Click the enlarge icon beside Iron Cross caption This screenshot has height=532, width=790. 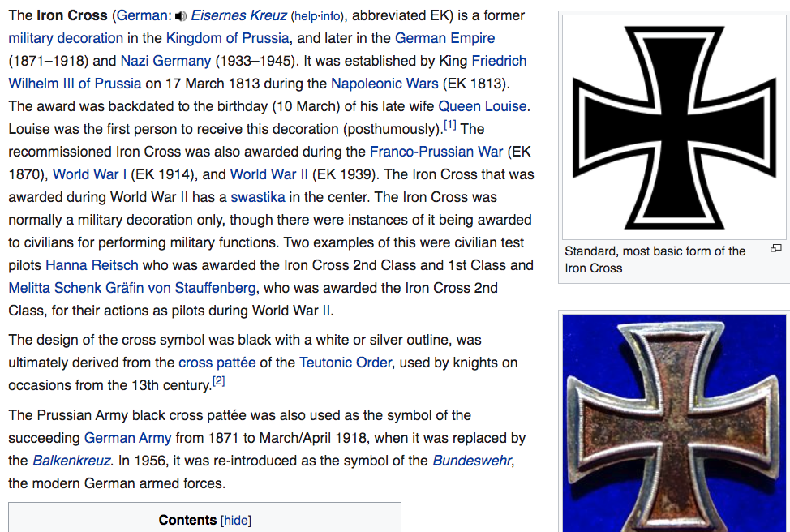pos(775,249)
